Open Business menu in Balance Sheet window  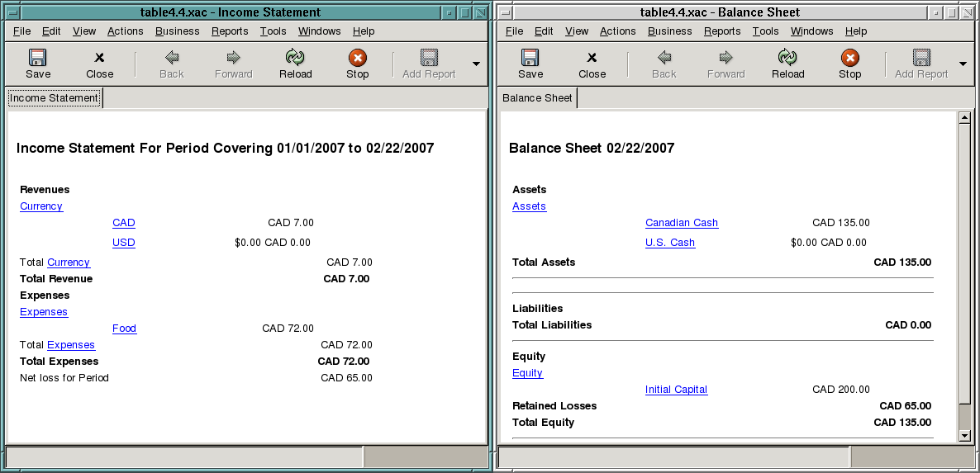click(669, 31)
